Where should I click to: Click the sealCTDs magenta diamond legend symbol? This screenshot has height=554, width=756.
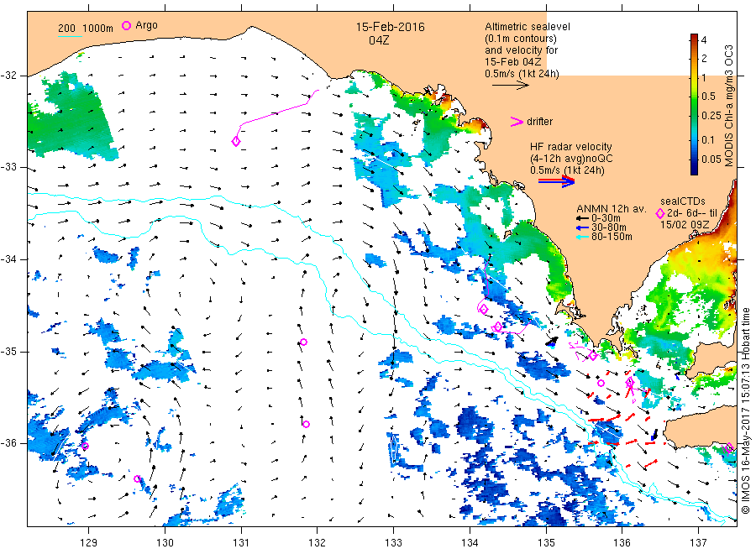pyautogui.click(x=660, y=213)
